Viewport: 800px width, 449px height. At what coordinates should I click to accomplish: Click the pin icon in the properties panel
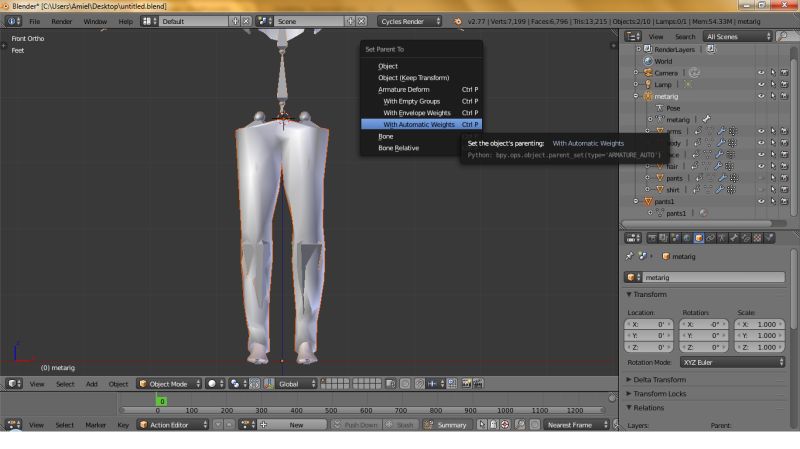pyautogui.click(x=629, y=256)
